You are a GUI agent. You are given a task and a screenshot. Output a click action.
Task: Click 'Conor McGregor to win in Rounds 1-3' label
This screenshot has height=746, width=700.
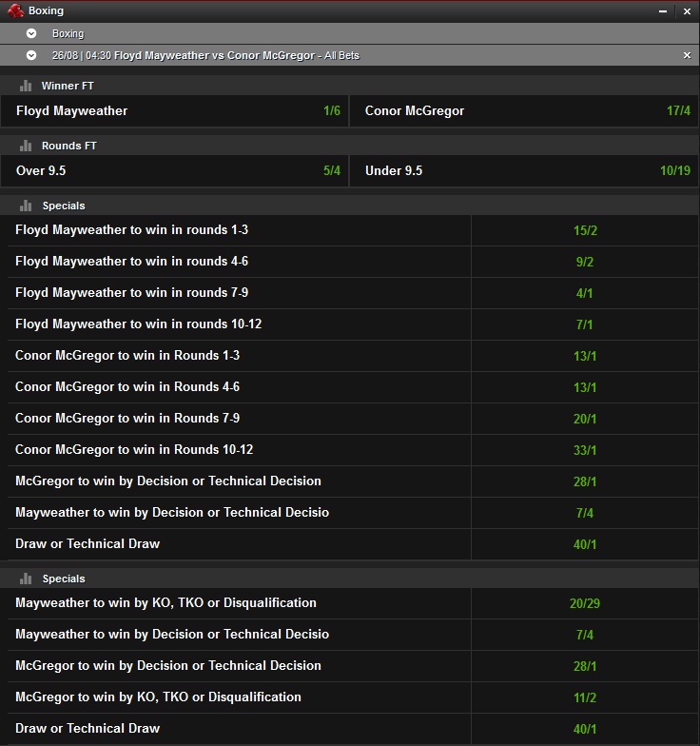point(127,356)
